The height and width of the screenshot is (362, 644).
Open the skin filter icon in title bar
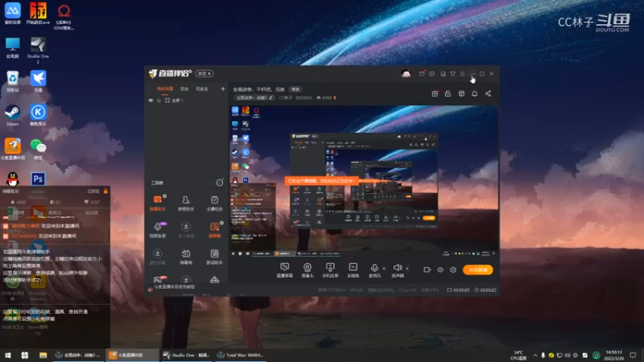452,74
